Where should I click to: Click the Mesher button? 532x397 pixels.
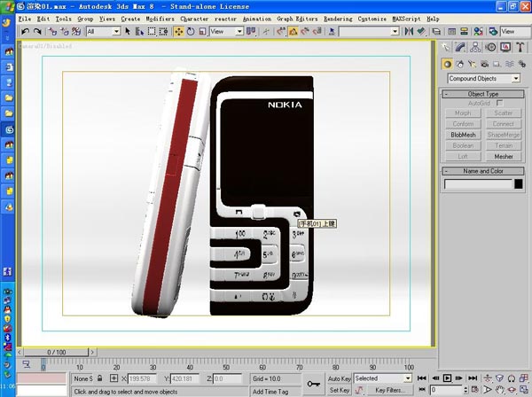point(504,156)
